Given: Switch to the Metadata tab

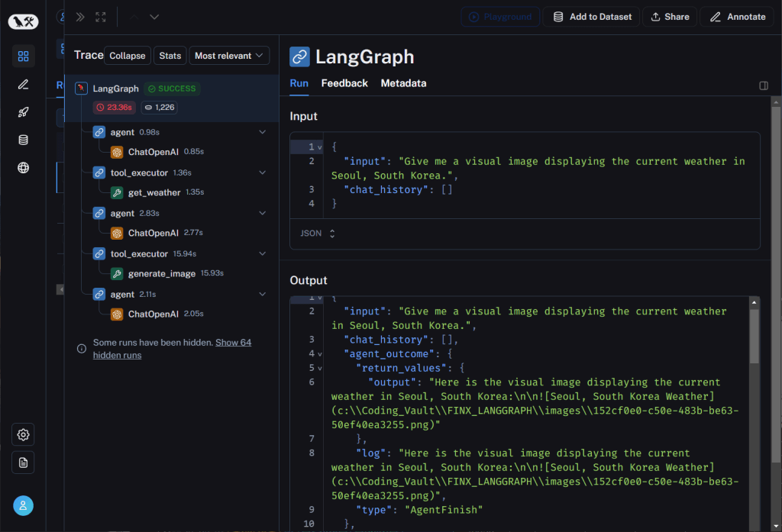Looking at the screenshot, I should click(403, 83).
